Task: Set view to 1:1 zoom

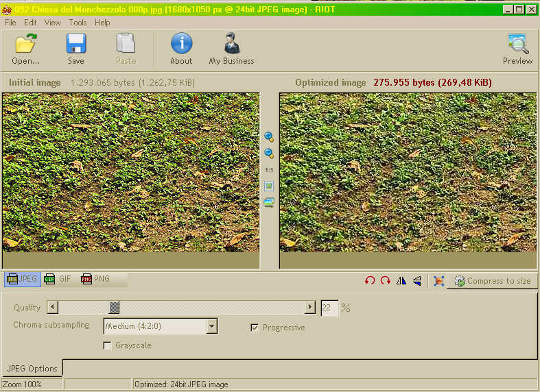Action: pyautogui.click(x=269, y=170)
